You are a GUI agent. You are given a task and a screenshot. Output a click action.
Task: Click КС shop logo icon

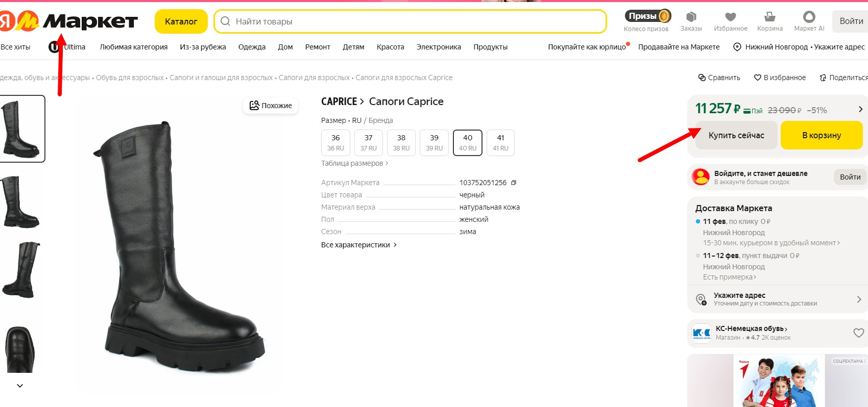pyautogui.click(x=702, y=333)
